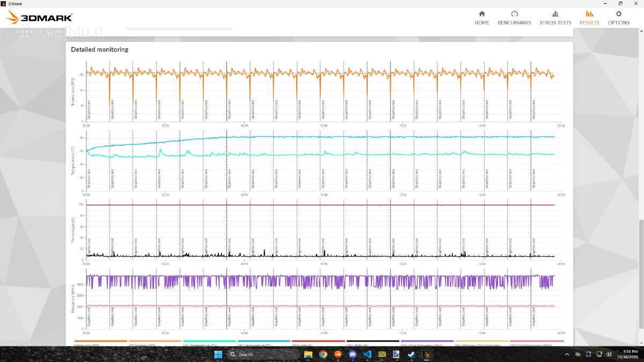This screenshot has height=362, width=644.
Task: Click the 3DMARK logo
Action: 39,18
